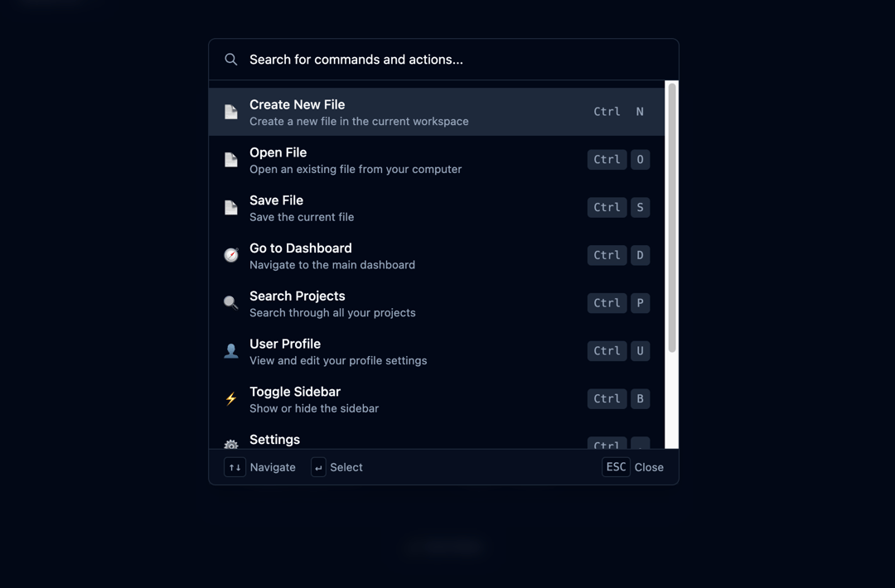Click the O key badge for Open File
895x588 pixels.
pyautogui.click(x=640, y=160)
